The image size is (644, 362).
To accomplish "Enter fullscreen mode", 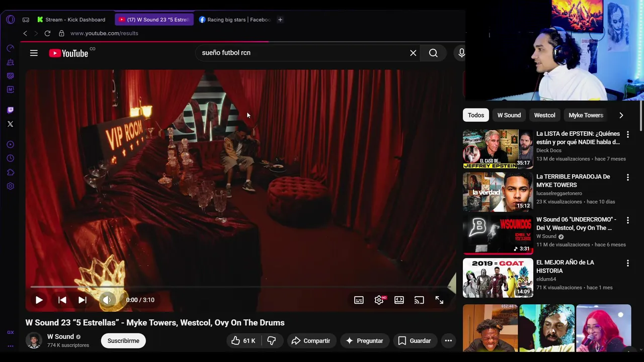I will 439,300.
